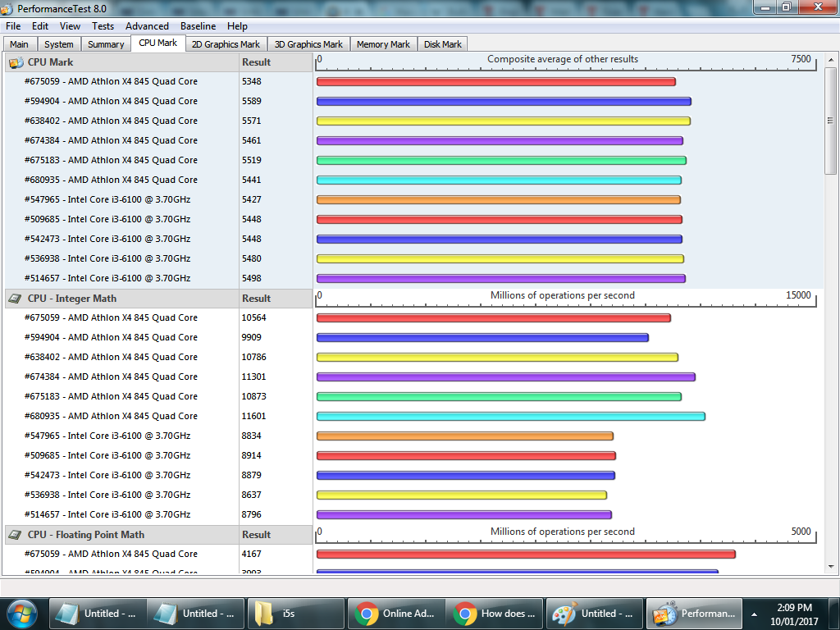Click the CPU Mark result value 5441

[x=252, y=180]
